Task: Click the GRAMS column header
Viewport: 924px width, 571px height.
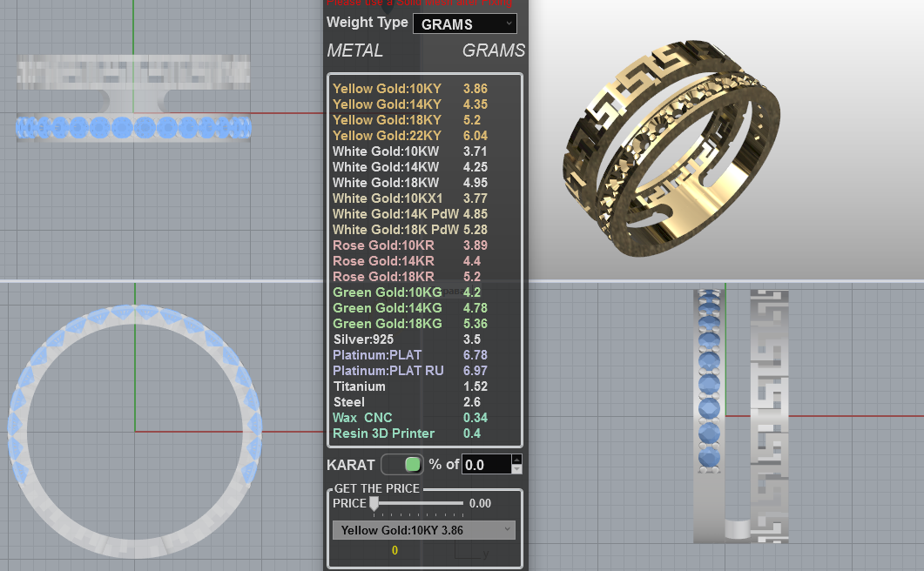Action: (493, 50)
